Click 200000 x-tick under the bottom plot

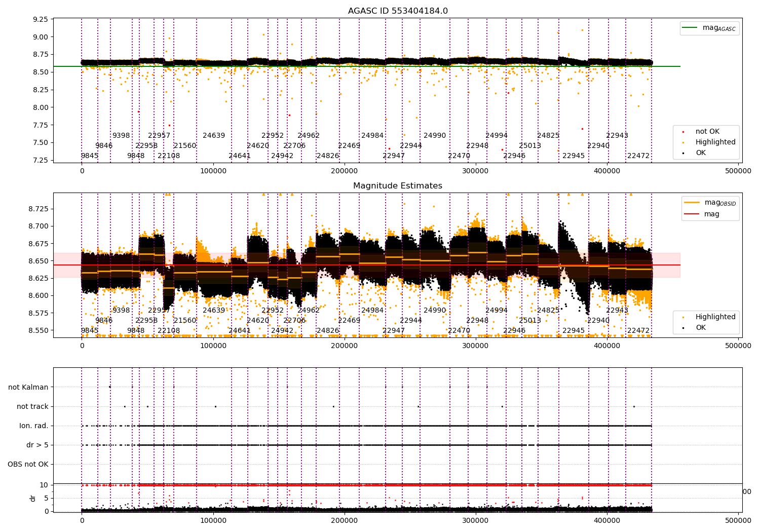click(x=344, y=520)
